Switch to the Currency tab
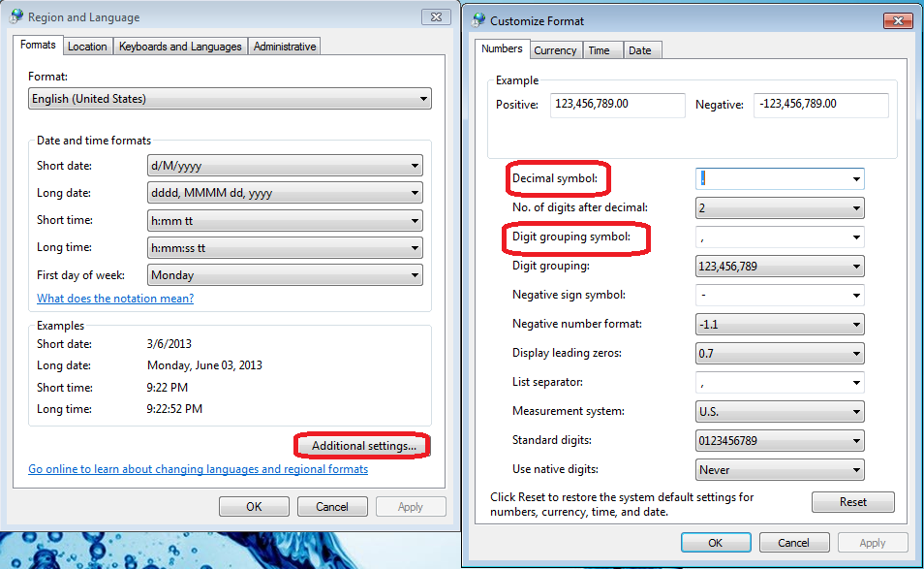924x569 pixels. point(555,48)
